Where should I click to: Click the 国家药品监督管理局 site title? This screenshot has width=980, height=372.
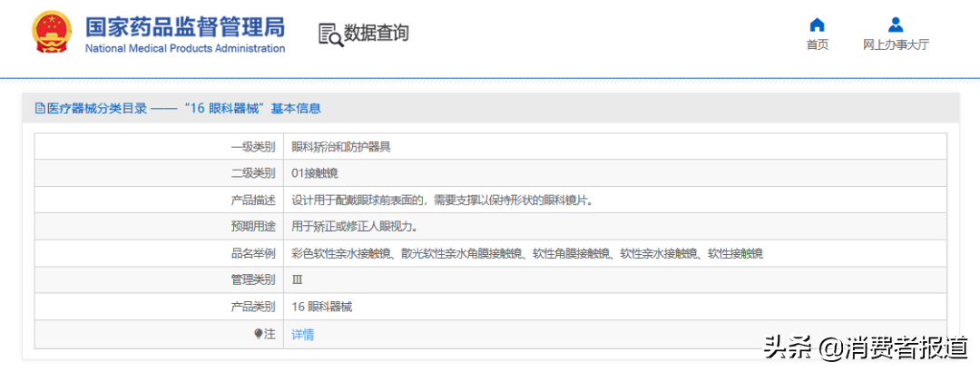point(184,25)
